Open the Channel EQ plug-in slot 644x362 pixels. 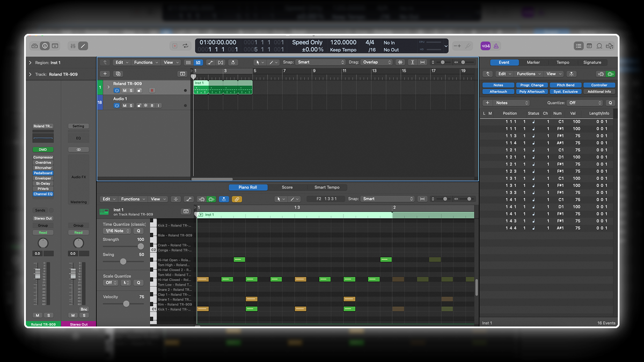point(43,194)
